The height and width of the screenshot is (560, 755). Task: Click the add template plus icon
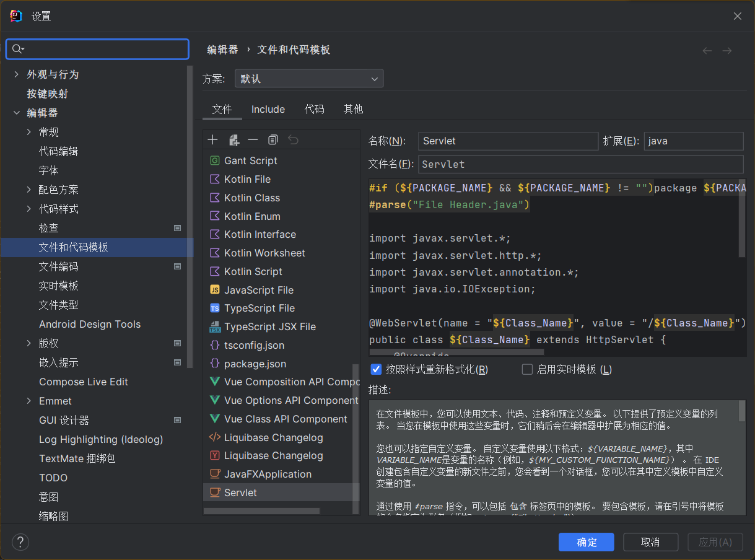click(213, 140)
